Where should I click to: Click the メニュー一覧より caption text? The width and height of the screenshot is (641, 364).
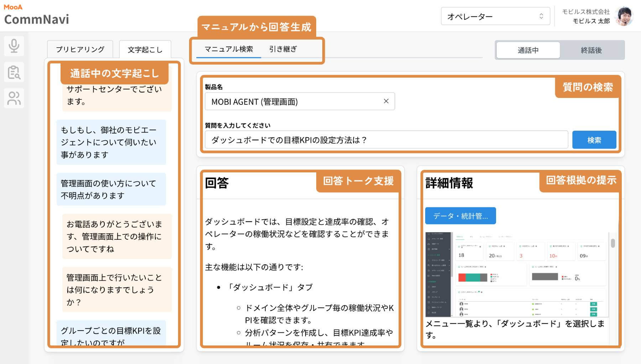tap(515, 329)
